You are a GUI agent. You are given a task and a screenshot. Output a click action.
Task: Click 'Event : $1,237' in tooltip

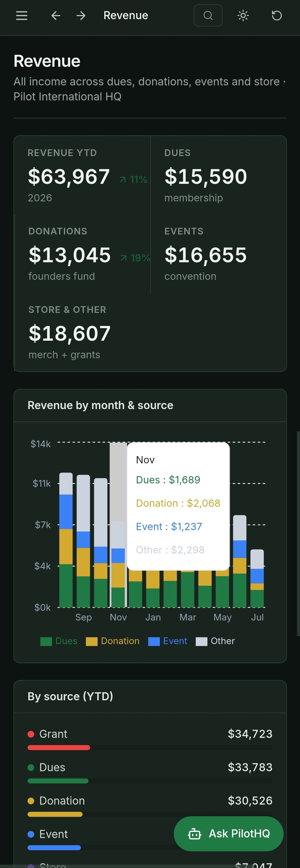pyautogui.click(x=169, y=526)
